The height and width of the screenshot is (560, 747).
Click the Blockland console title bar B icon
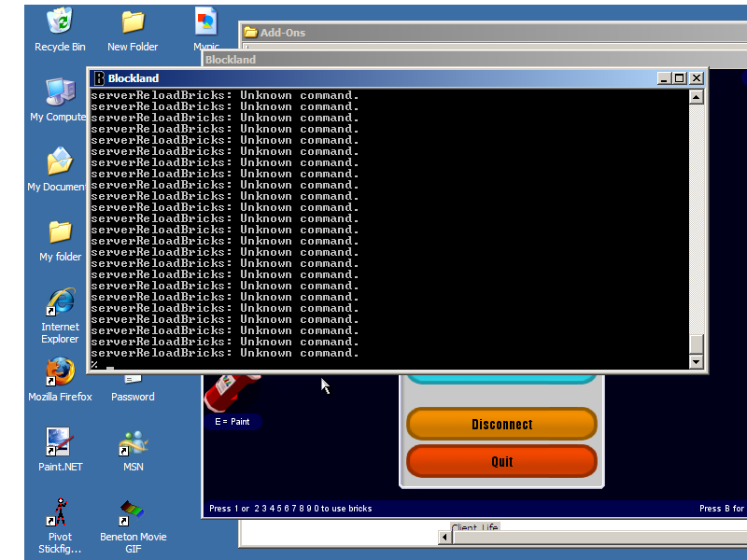(99, 78)
